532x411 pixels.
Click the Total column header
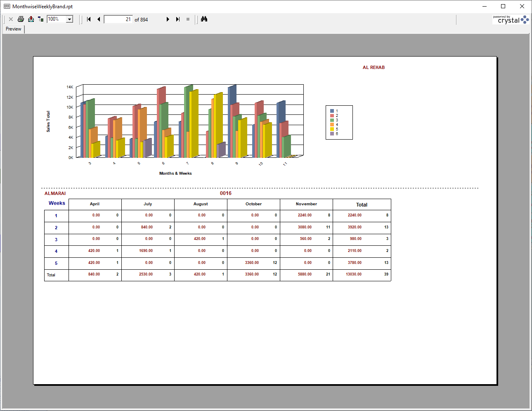[362, 205]
